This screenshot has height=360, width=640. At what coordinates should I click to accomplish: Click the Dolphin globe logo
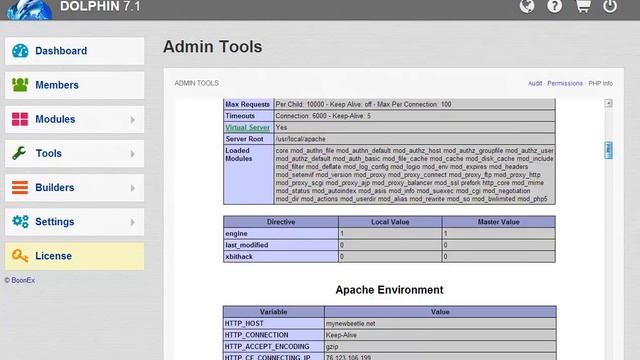pos(29,9)
